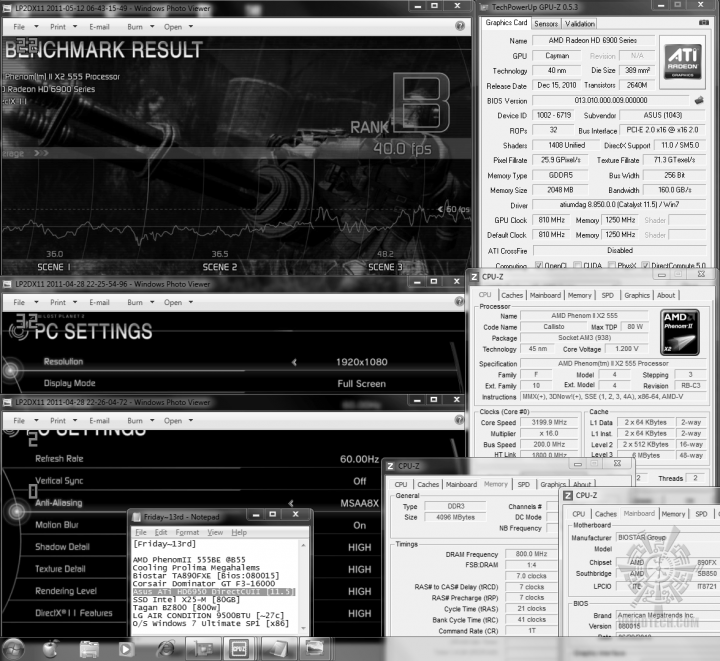The width and height of the screenshot is (720, 661).
Task: Click the BIOS save chip icon in GPU-Z
Action: [x=699, y=100]
